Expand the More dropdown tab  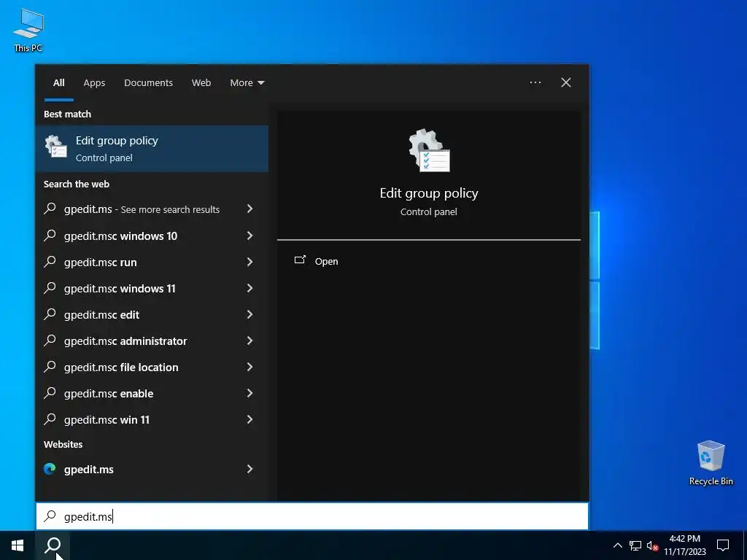click(247, 83)
